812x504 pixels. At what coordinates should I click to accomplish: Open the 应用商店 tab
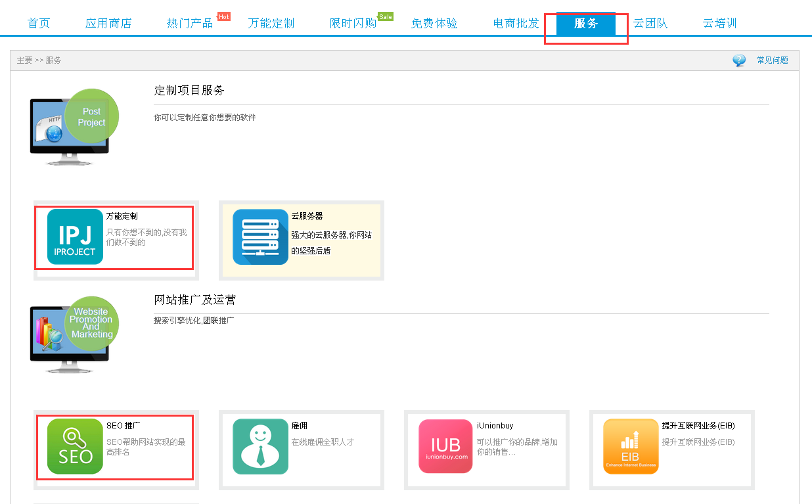[108, 24]
